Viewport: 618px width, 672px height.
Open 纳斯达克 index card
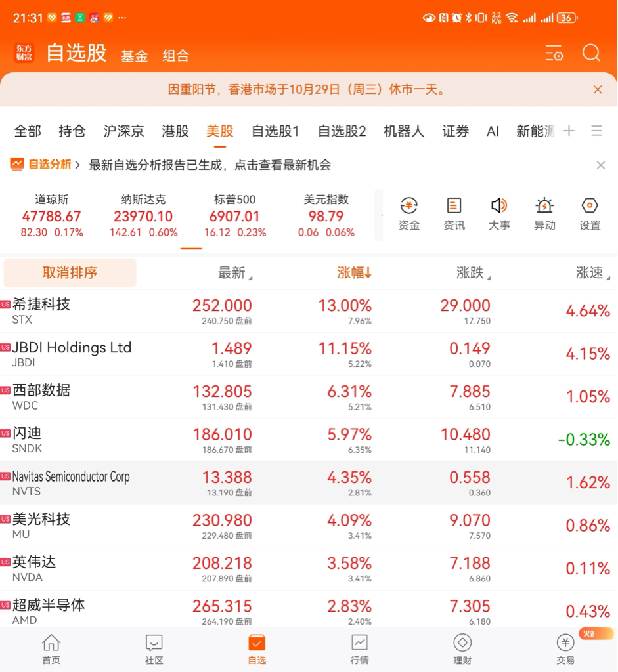(x=143, y=215)
